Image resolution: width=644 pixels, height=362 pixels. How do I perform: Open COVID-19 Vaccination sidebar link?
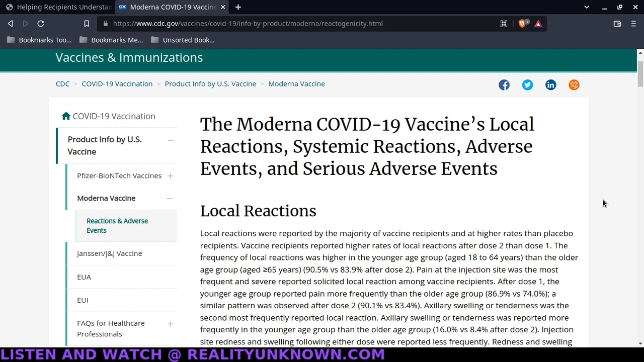tap(114, 116)
